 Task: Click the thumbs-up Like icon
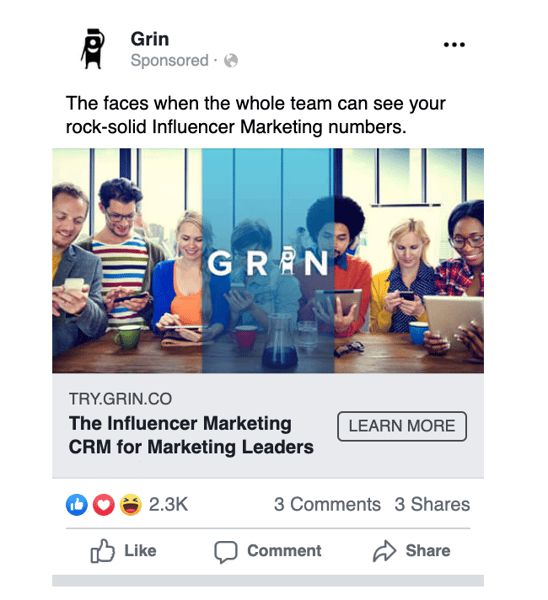102,551
